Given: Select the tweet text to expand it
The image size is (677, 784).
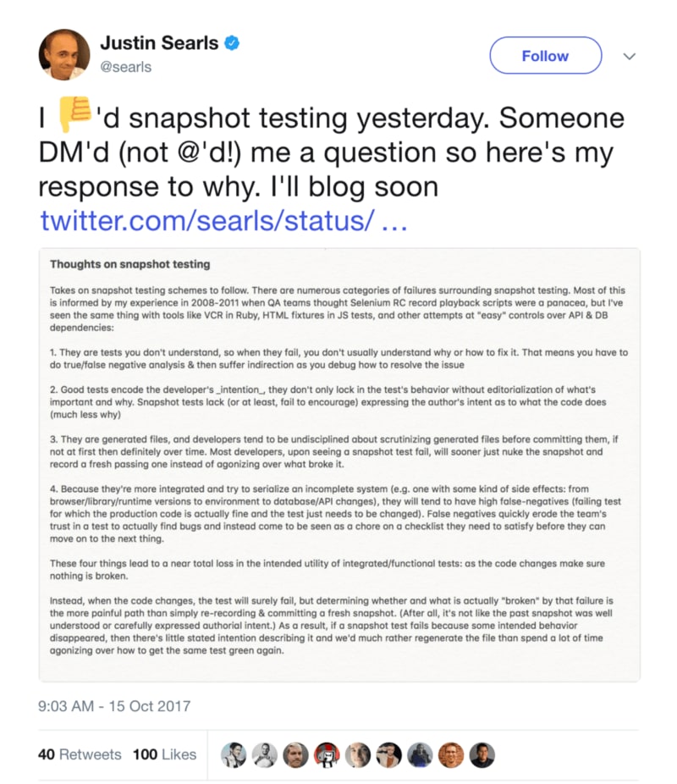Looking at the screenshot, I should point(338,152).
